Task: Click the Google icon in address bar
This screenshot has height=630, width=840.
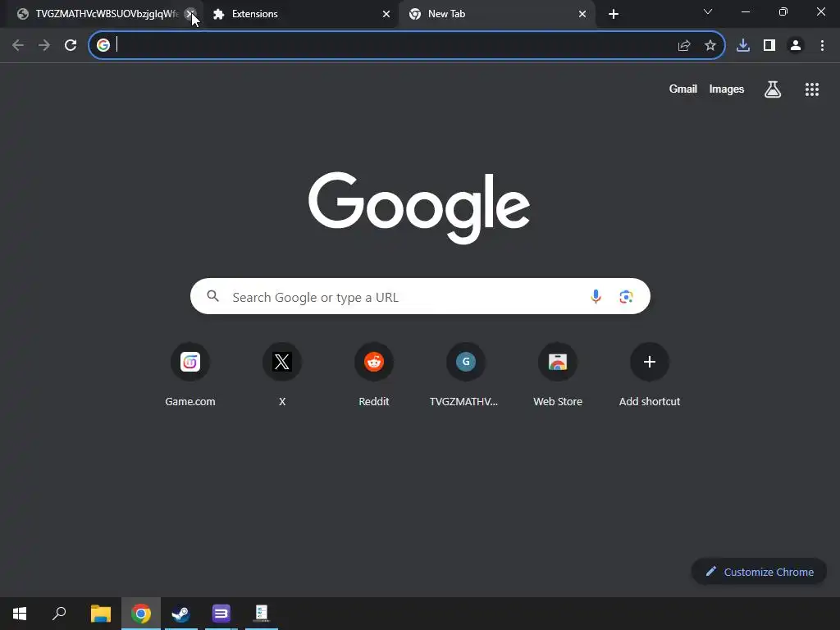Action: pyautogui.click(x=103, y=45)
